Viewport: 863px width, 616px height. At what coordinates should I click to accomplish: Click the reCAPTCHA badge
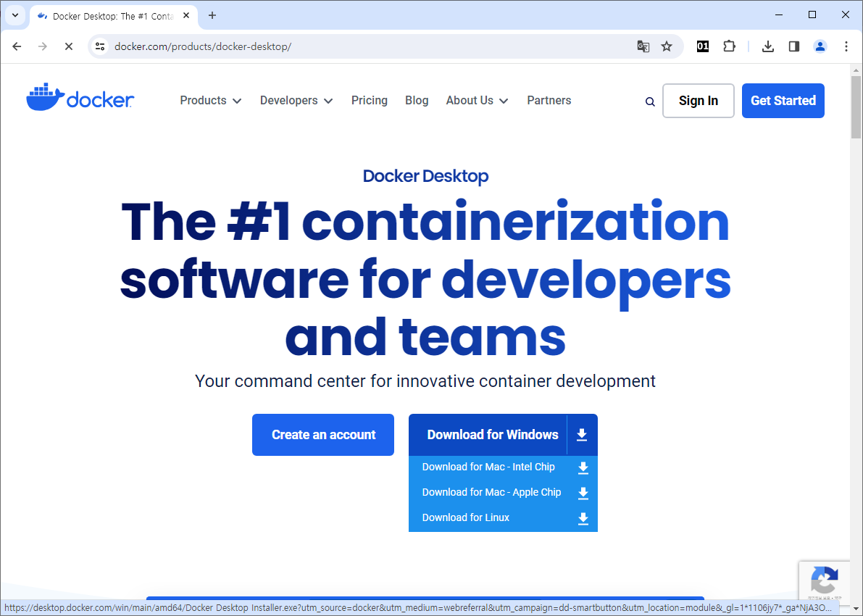click(x=825, y=580)
